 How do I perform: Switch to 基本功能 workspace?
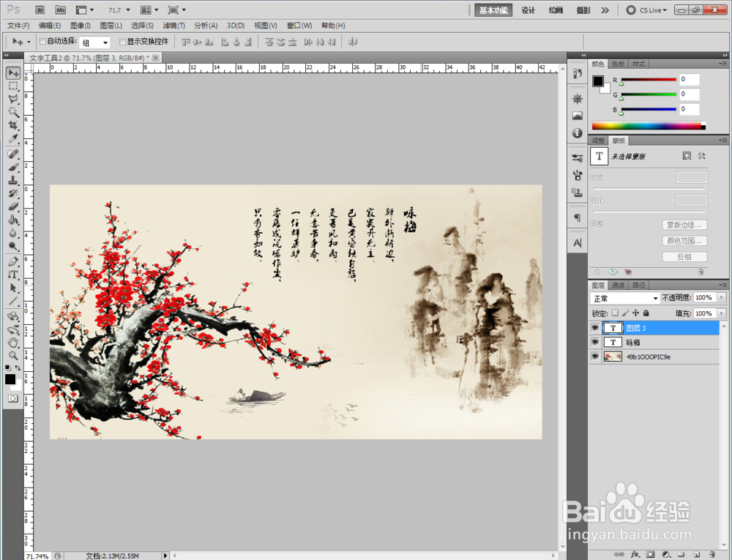pyautogui.click(x=493, y=10)
